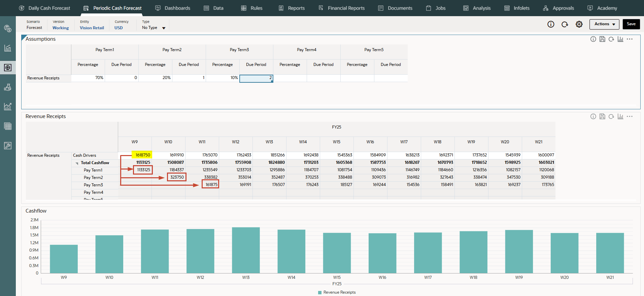644x296 pixels.
Task: Click the refresh icon in top toolbar
Action: tap(565, 24)
